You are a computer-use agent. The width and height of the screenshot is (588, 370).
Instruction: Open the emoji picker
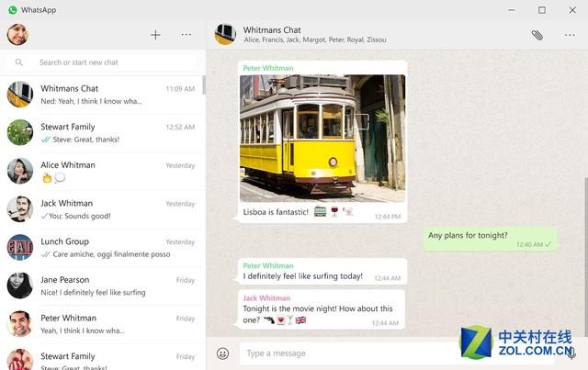click(x=222, y=353)
